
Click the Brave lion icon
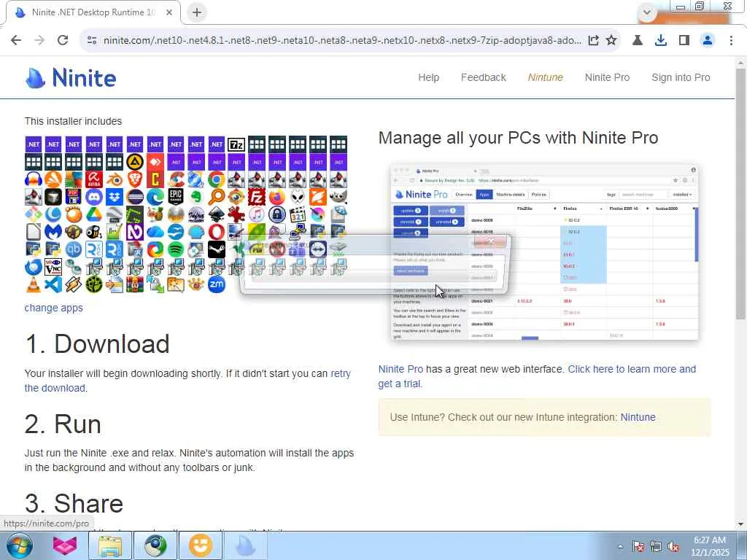pyautogui.click(x=135, y=179)
